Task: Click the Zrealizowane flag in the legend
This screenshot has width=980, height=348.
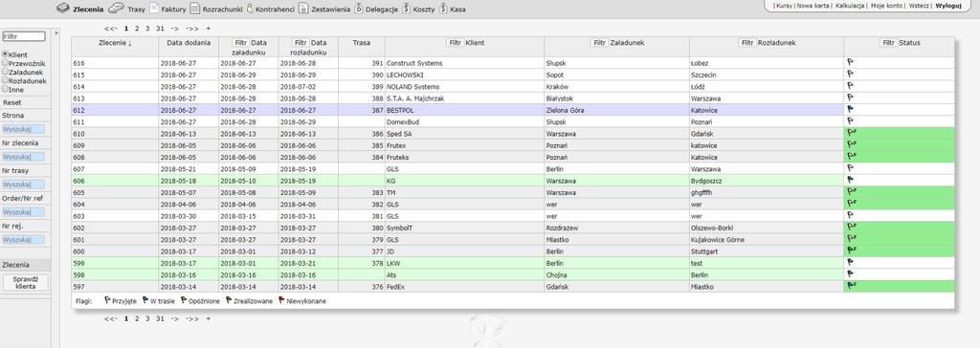Action: point(229,300)
